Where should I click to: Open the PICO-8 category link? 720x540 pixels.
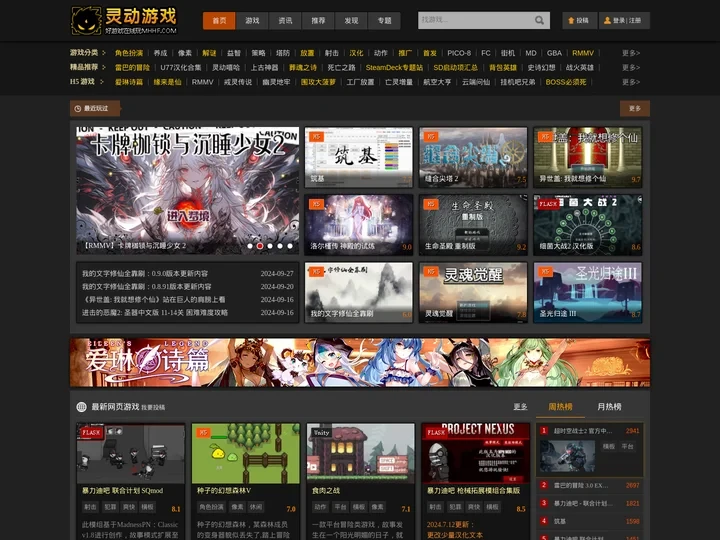(459, 53)
